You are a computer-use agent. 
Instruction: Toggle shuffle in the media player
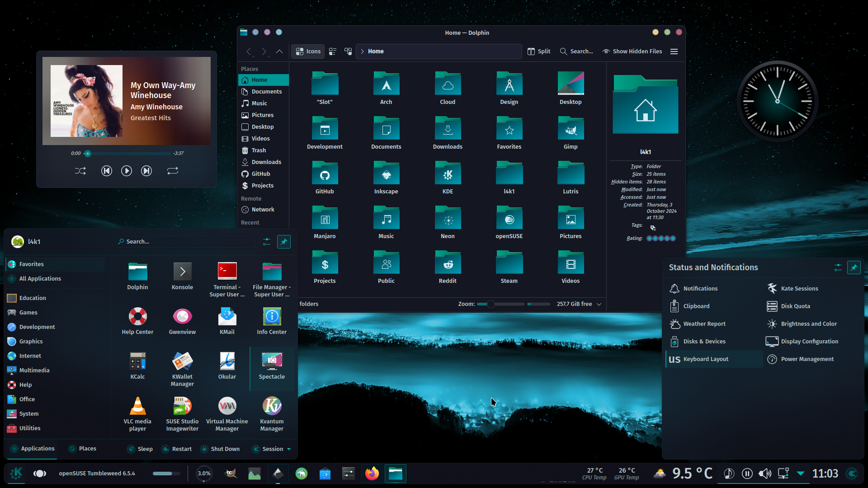[80, 171]
